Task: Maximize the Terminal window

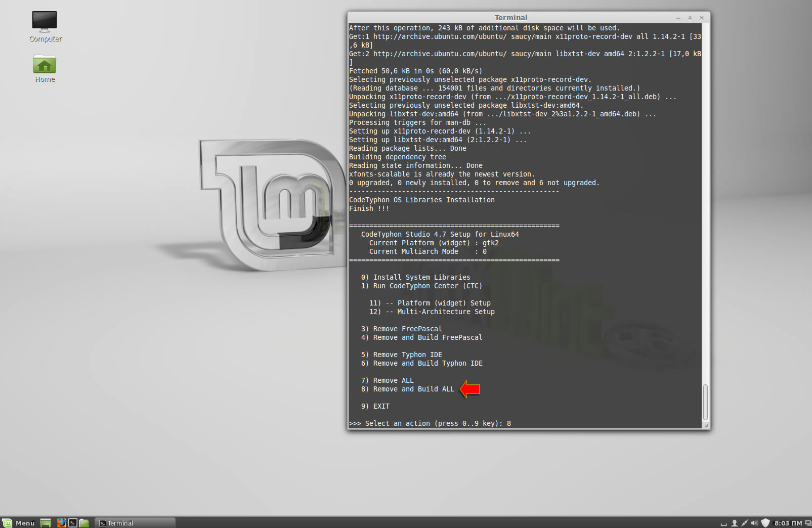Action: [x=690, y=18]
